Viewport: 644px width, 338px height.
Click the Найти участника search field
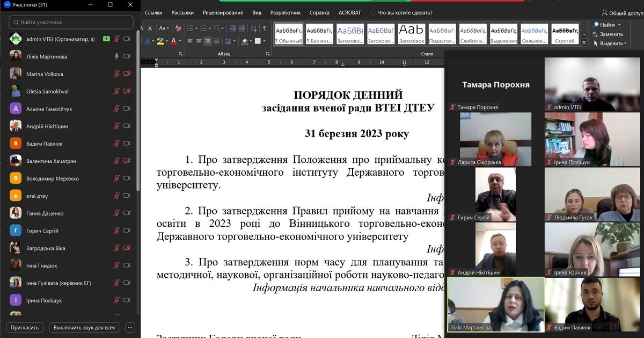pos(71,22)
